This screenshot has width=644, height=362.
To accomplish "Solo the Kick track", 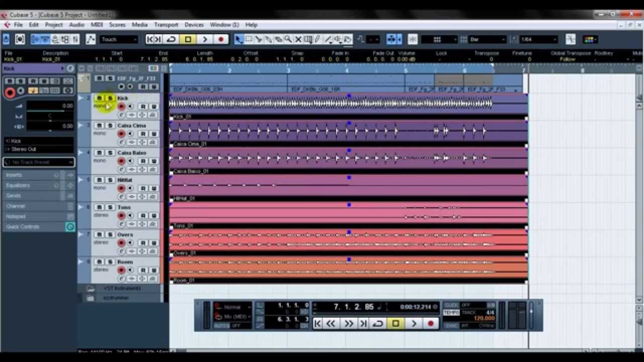I will (x=109, y=98).
